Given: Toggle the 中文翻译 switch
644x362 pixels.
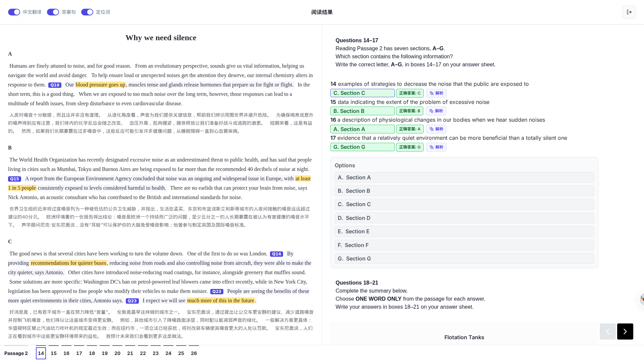Looking at the screenshot, I should click(14, 12).
